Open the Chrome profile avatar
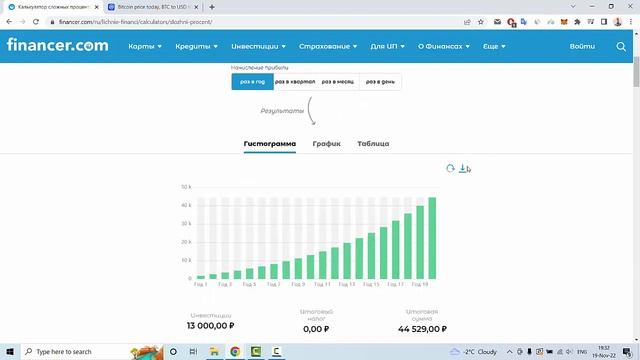The image size is (640, 360). pos(618,22)
